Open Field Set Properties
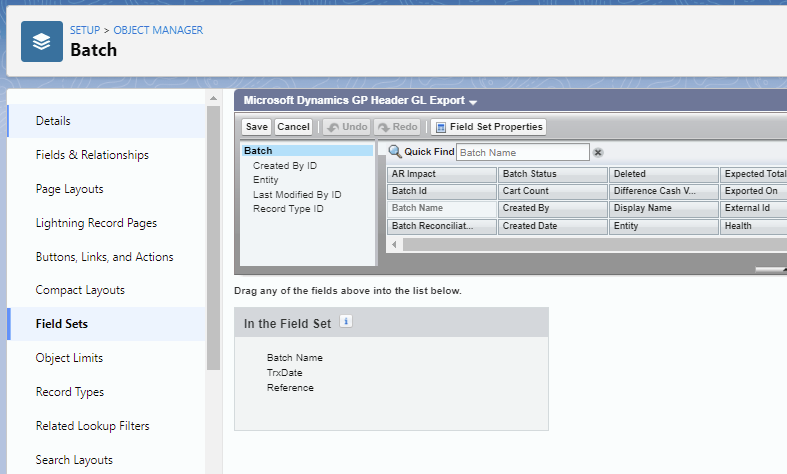Viewport: 787px width, 474px height. 488,127
